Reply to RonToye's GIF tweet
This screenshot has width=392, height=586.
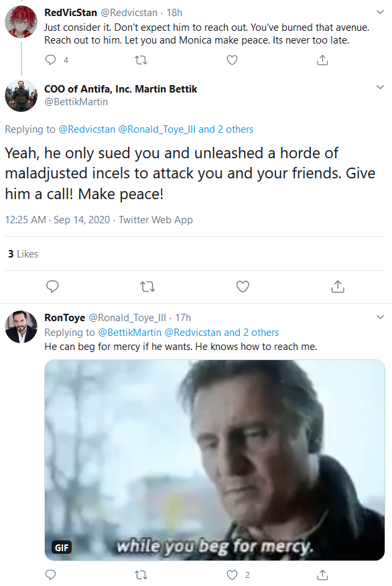[x=50, y=575]
